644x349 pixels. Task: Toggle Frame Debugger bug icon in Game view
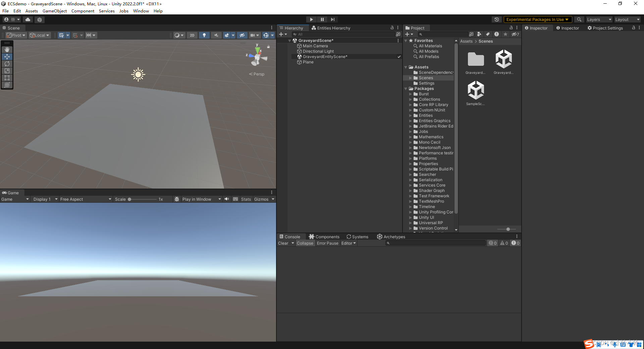click(x=177, y=199)
